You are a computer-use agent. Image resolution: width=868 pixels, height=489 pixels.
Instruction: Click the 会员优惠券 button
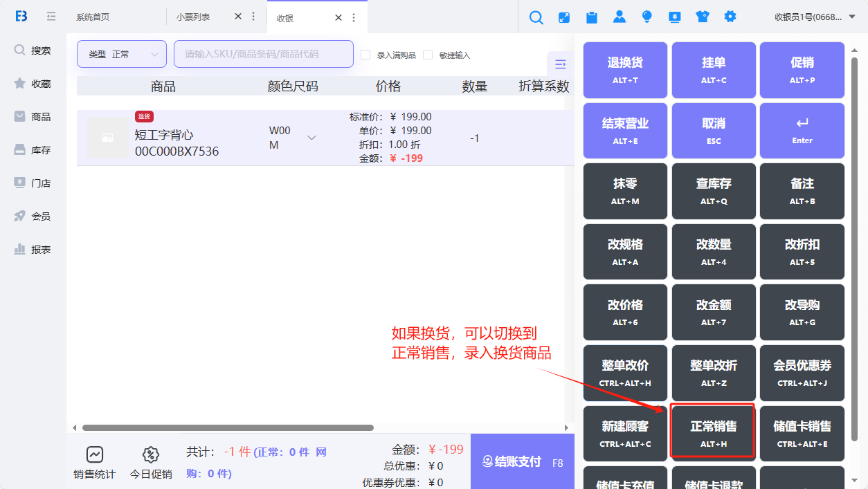pos(802,373)
